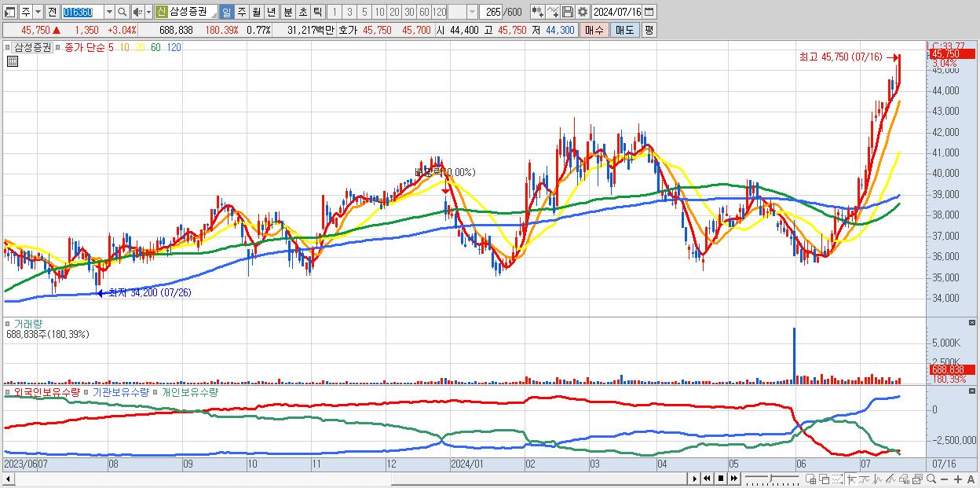Click the overlapping windows icon
This screenshot has height=488, width=980.
(x=824, y=479)
